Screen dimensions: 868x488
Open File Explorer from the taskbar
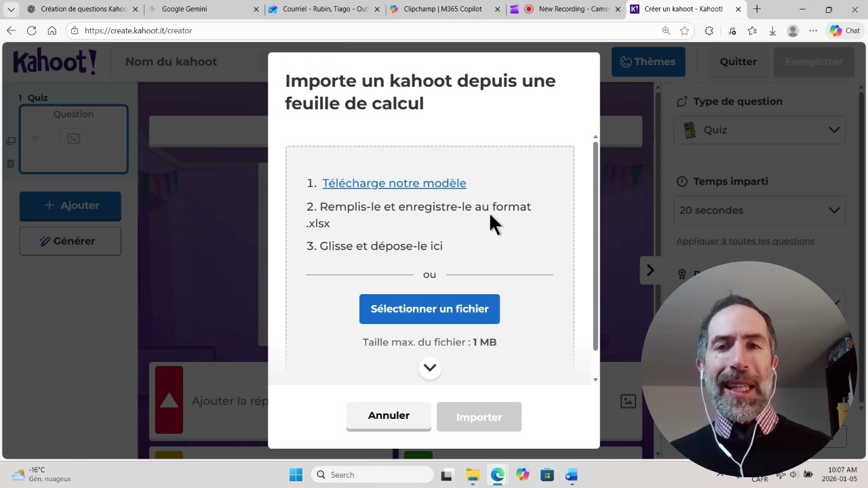472,475
